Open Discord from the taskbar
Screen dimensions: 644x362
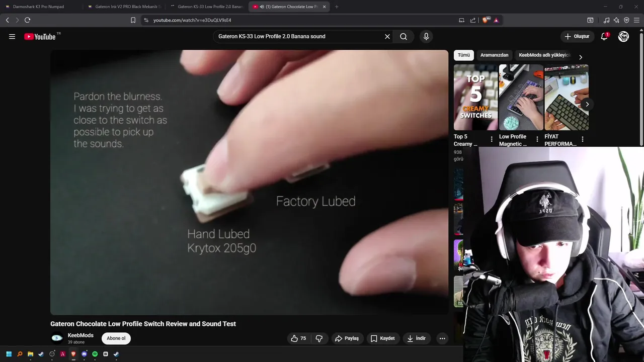click(x=84, y=354)
